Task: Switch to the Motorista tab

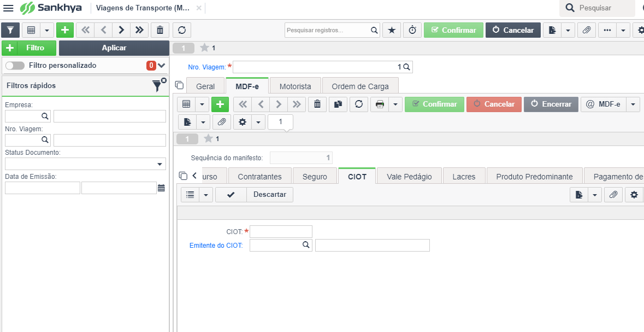Action: point(296,86)
